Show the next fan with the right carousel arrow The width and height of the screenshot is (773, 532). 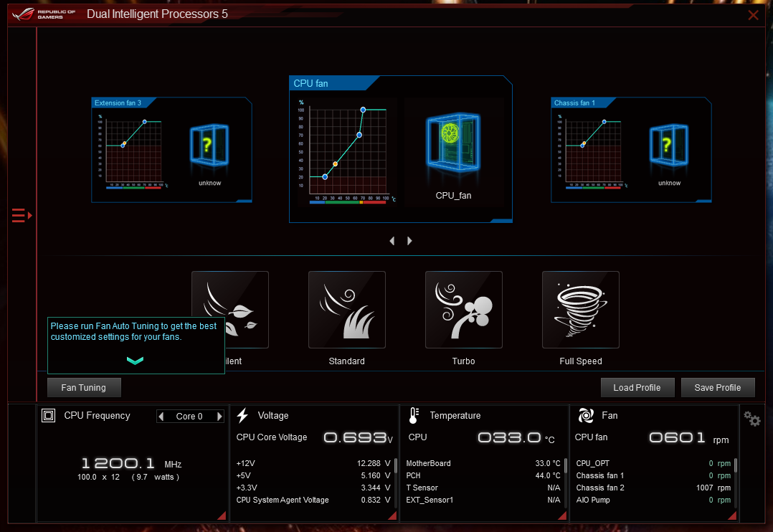pyautogui.click(x=409, y=241)
